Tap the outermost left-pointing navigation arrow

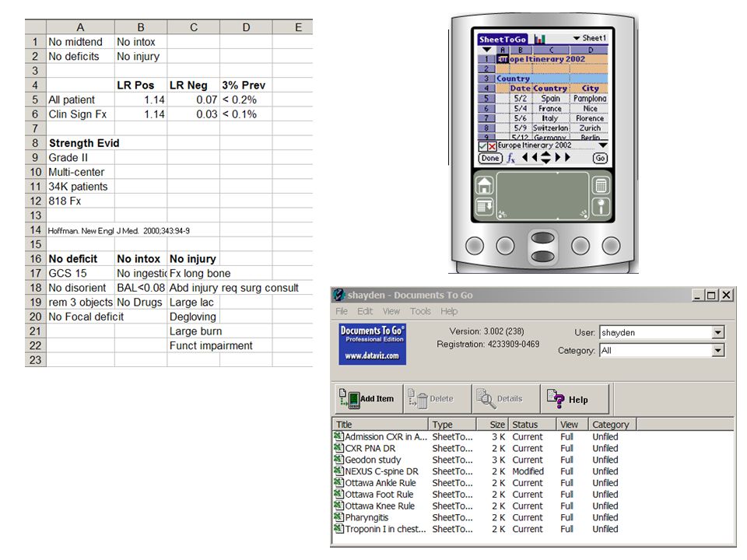point(525,158)
